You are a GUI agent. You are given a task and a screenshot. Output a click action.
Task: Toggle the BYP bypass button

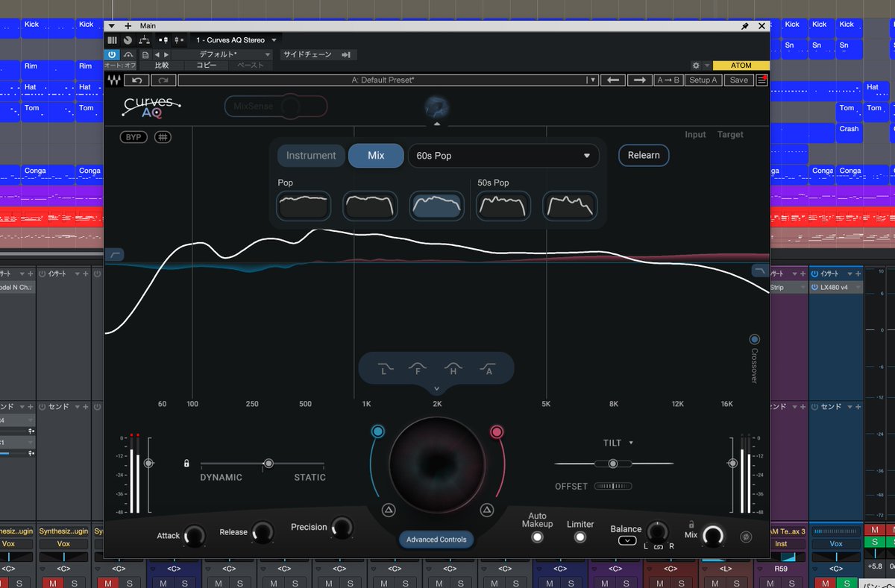click(x=134, y=137)
